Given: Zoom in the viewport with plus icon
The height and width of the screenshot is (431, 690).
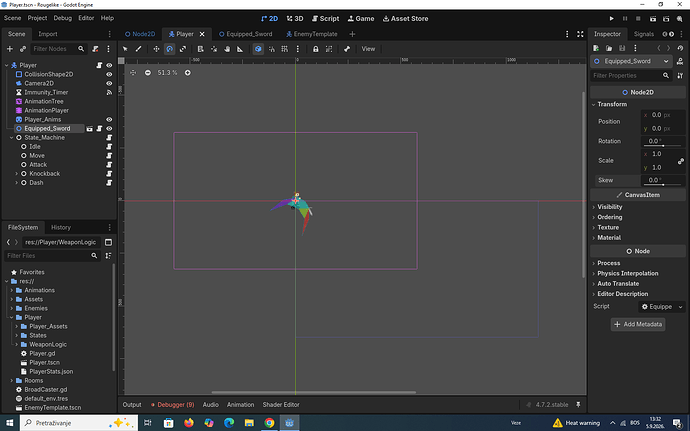Looking at the screenshot, I should click(187, 73).
